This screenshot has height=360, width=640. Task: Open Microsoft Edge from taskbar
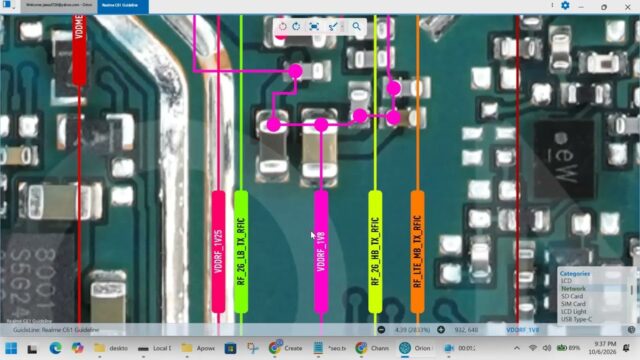point(56,348)
